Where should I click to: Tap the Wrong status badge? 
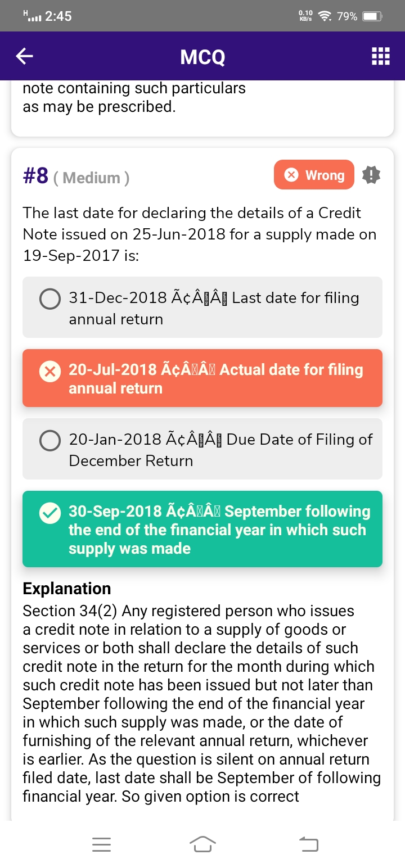tap(314, 175)
